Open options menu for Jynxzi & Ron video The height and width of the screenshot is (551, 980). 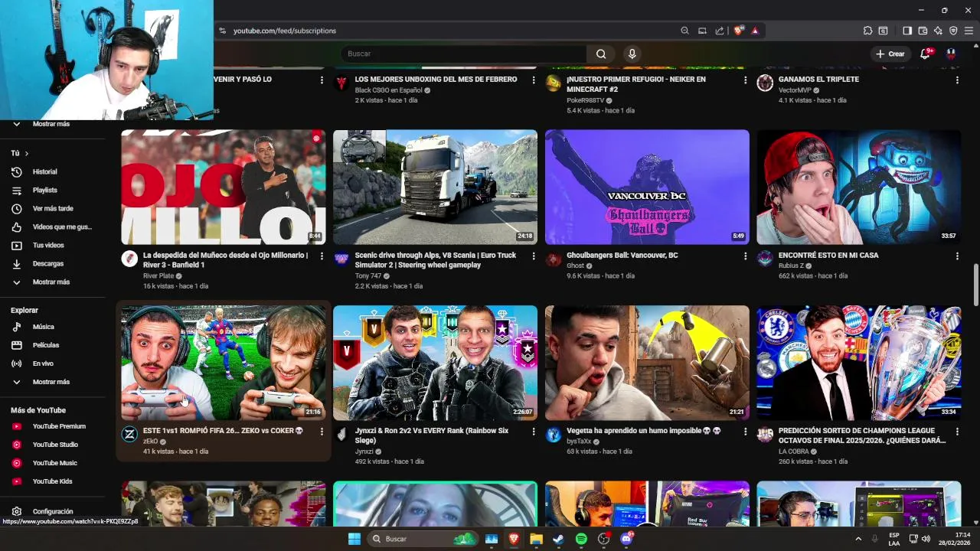534,432
